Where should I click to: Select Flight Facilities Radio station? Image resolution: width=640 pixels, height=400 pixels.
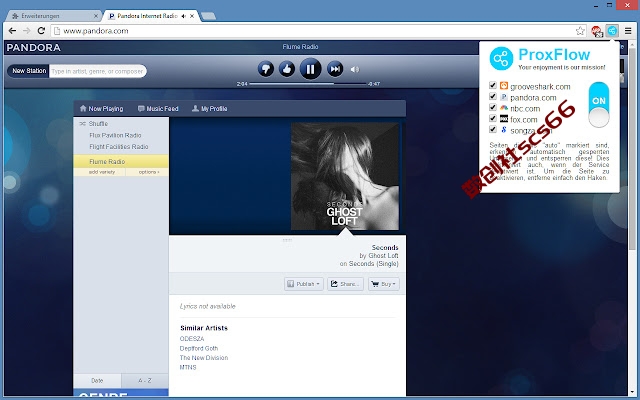pos(118,147)
